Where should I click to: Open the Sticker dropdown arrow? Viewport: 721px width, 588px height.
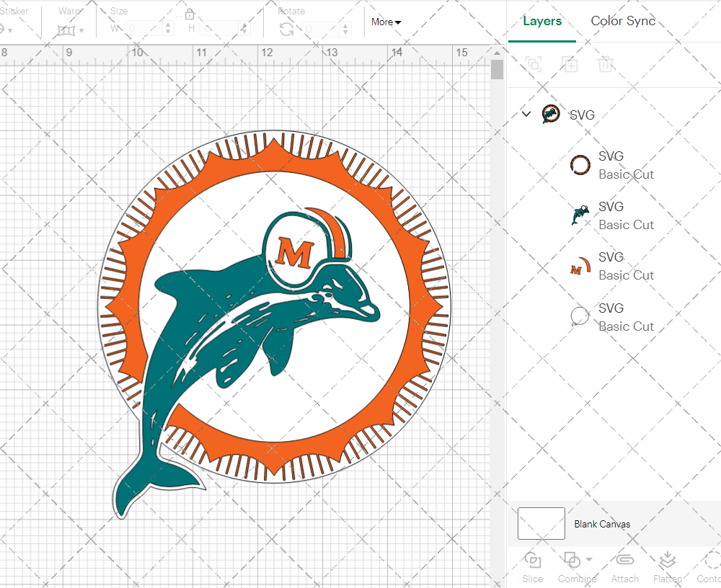coord(10,31)
